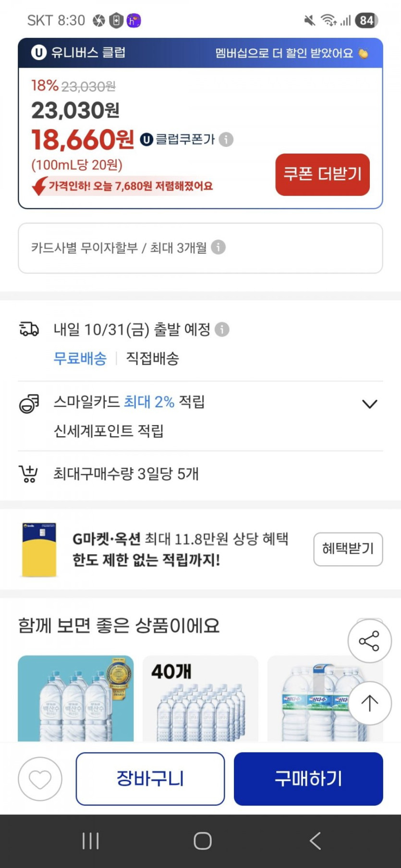
Task: Tap info icon next to 무이자할부 text
Action: (x=219, y=247)
